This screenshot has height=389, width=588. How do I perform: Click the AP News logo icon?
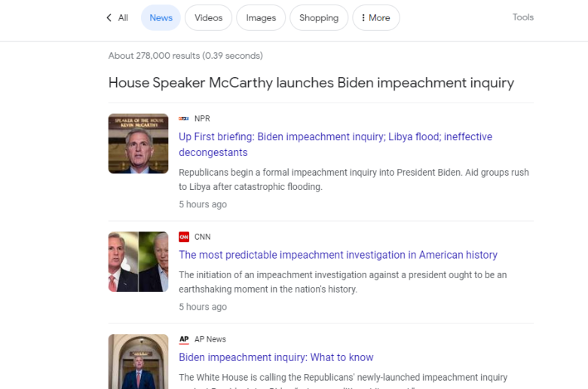pos(184,339)
